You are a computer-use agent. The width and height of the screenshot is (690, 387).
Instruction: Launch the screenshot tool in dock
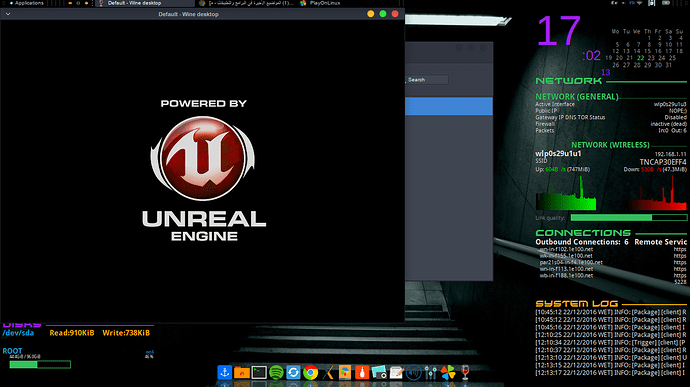pyautogui.click(x=379, y=372)
